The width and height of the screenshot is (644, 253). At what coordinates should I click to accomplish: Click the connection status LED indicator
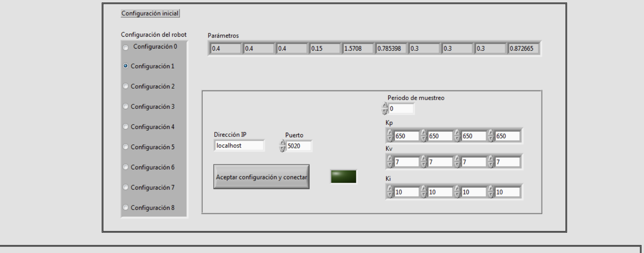click(x=343, y=176)
